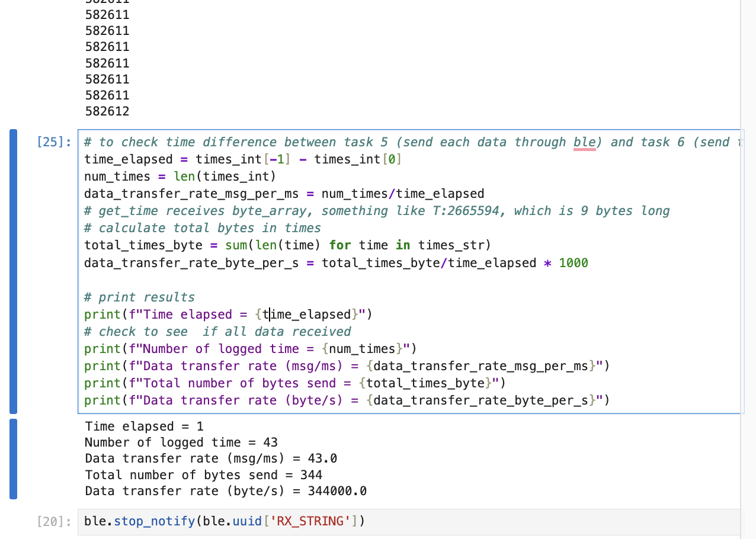Click the [25] cell execution prompt
The width and height of the screenshot is (756, 539).
pos(54,142)
